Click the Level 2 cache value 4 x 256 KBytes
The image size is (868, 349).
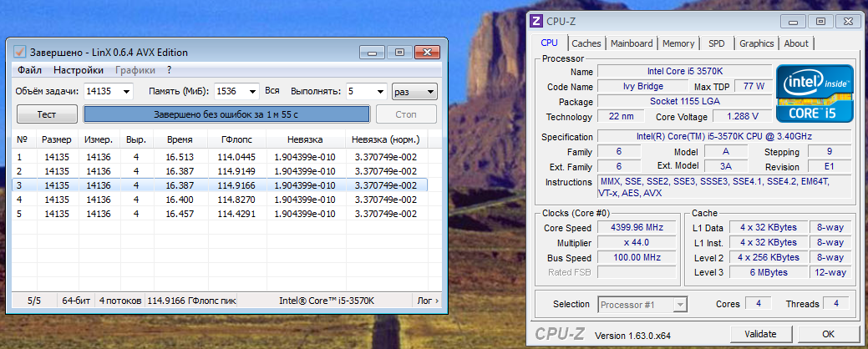(769, 257)
